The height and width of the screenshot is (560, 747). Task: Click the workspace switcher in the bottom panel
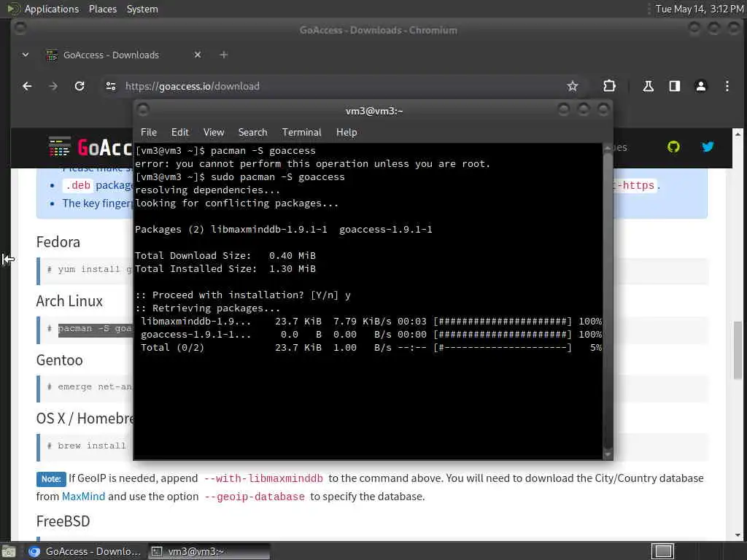coord(662,551)
